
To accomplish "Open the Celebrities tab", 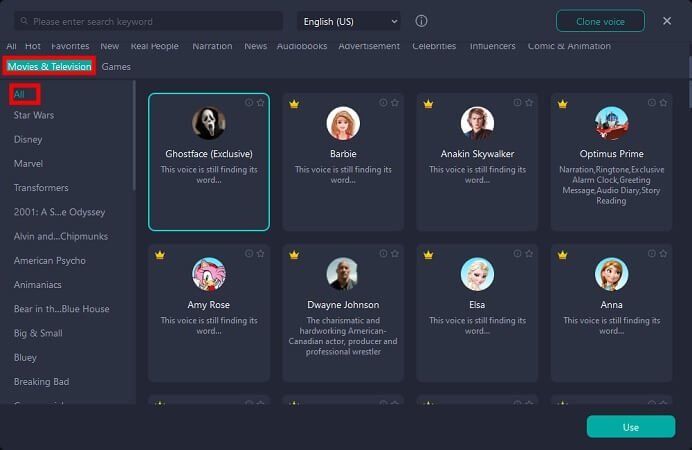I will click(434, 46).
